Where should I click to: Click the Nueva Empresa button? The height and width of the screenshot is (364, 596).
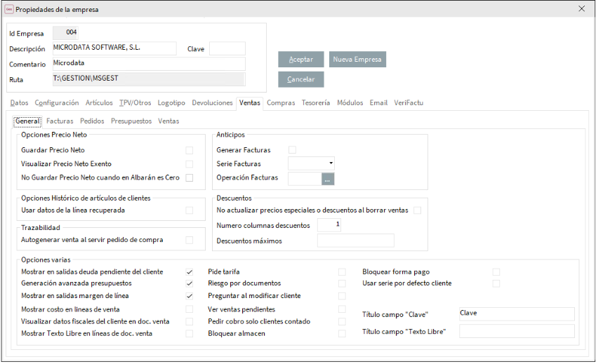pos(358,60)
